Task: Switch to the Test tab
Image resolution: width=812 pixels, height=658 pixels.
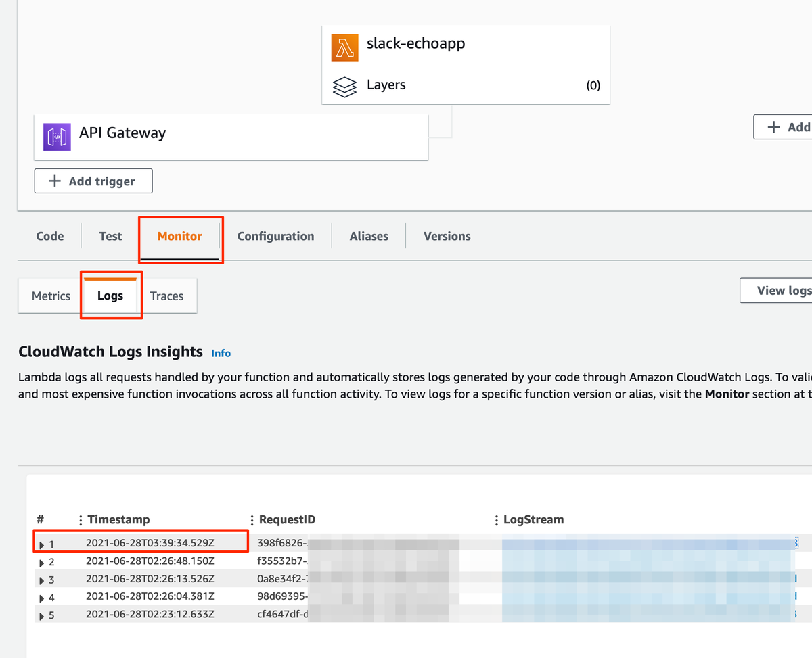Action: point(110,236)
